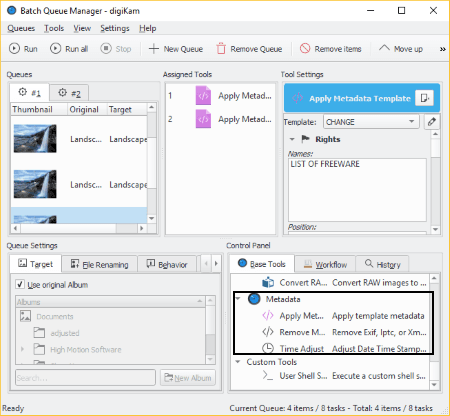Image resolution: width=450 pixels, height=416 pixels.
Task: Click the Thumbnail column header
Action: coord(39,109)
